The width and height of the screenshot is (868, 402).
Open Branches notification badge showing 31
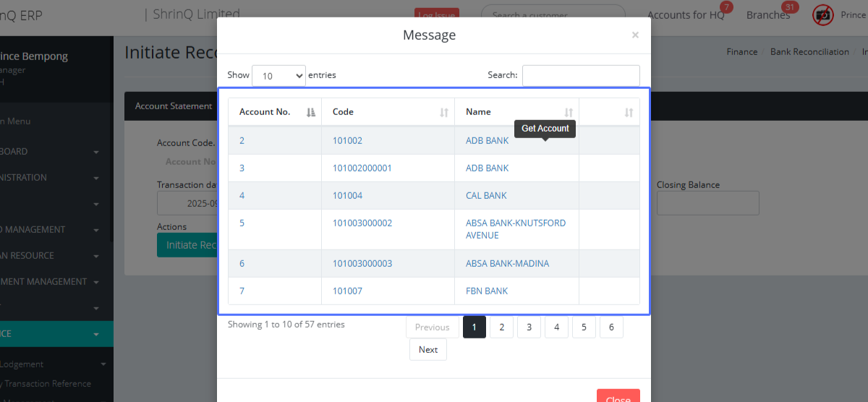click(x=790, y=8)
